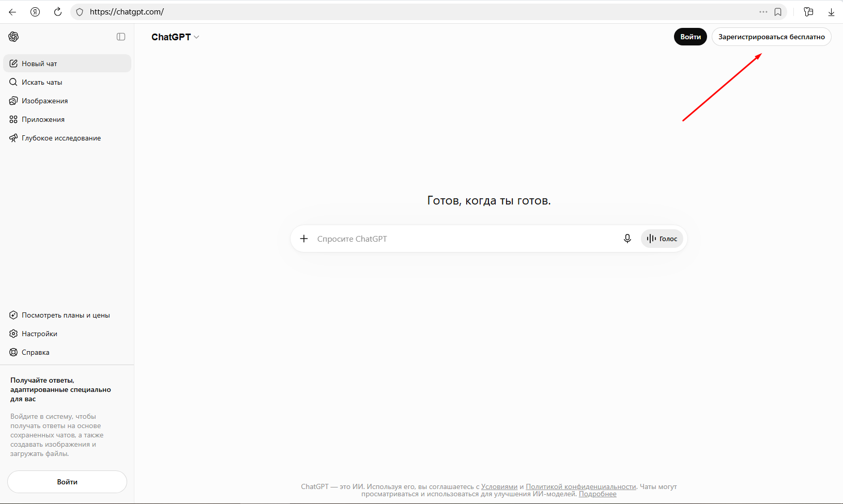Start voice mode with Голос button
The height and width of the screenshot is (504, 843).
pos(662,239)
